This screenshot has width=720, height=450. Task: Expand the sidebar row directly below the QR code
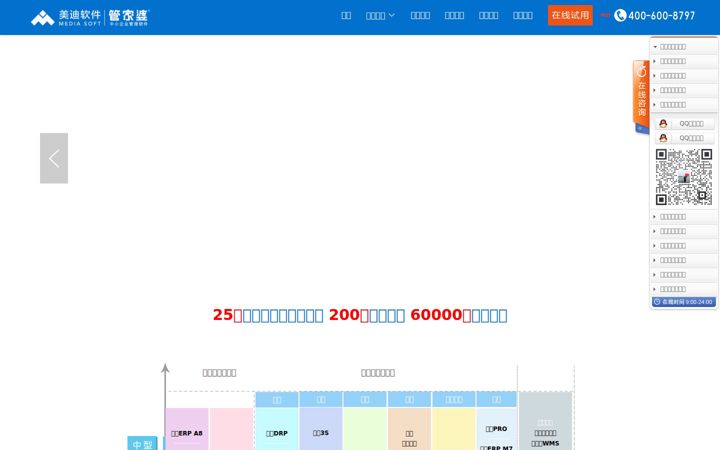[684, 217]
